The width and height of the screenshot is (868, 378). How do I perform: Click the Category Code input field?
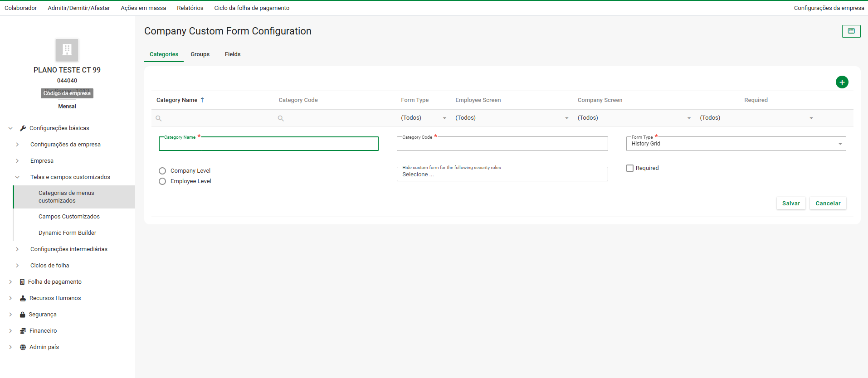[x=502, y=144]
